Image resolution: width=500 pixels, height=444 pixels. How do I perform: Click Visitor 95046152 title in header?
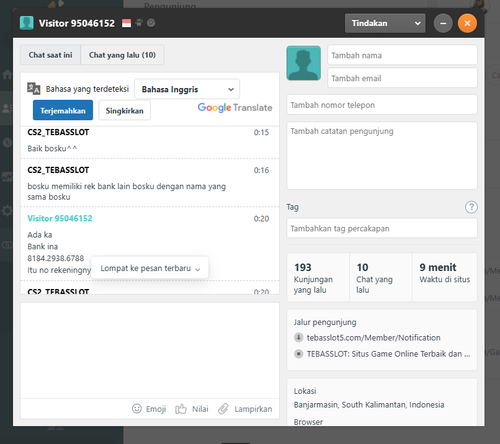pos(77,23)
